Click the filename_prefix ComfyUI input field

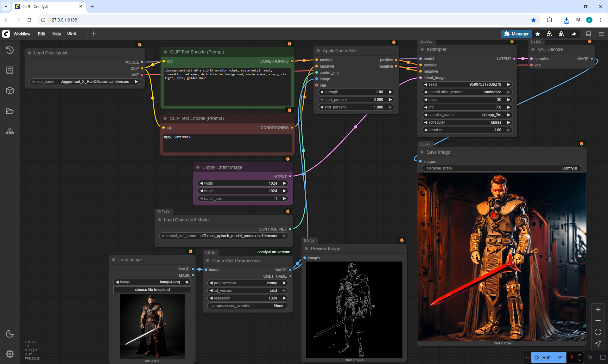tap(502, 168)
